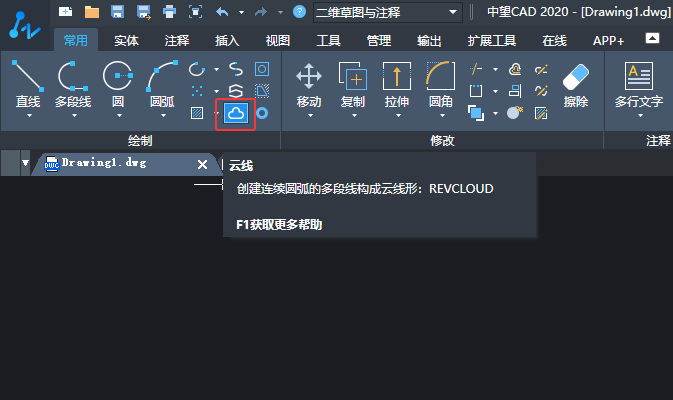This screenshot has height=400, width=673.
Task: Switch to the 常用 ribbon tab
Action: pos(76,40)
